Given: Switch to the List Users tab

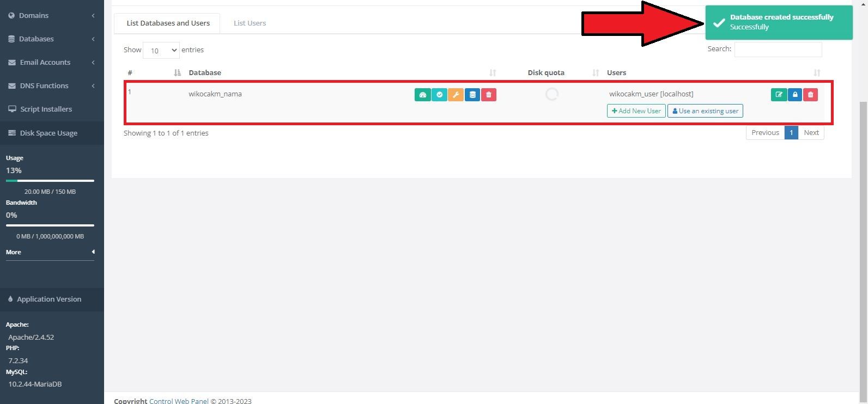Looking at the screenshot, I should point(250,23).
